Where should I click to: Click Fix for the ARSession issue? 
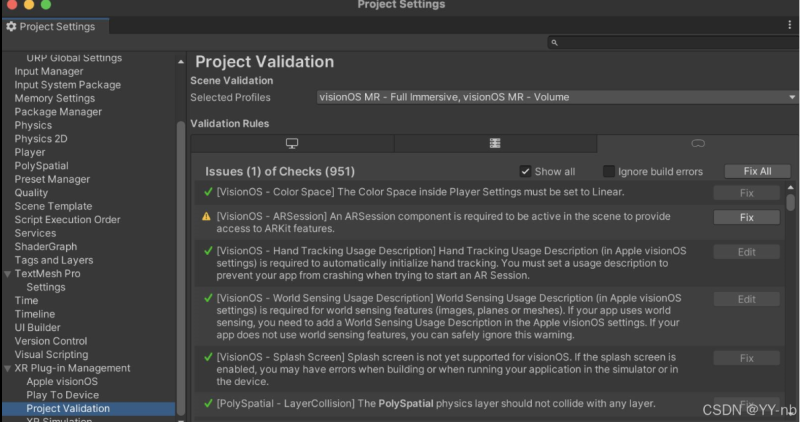[746, 217]
